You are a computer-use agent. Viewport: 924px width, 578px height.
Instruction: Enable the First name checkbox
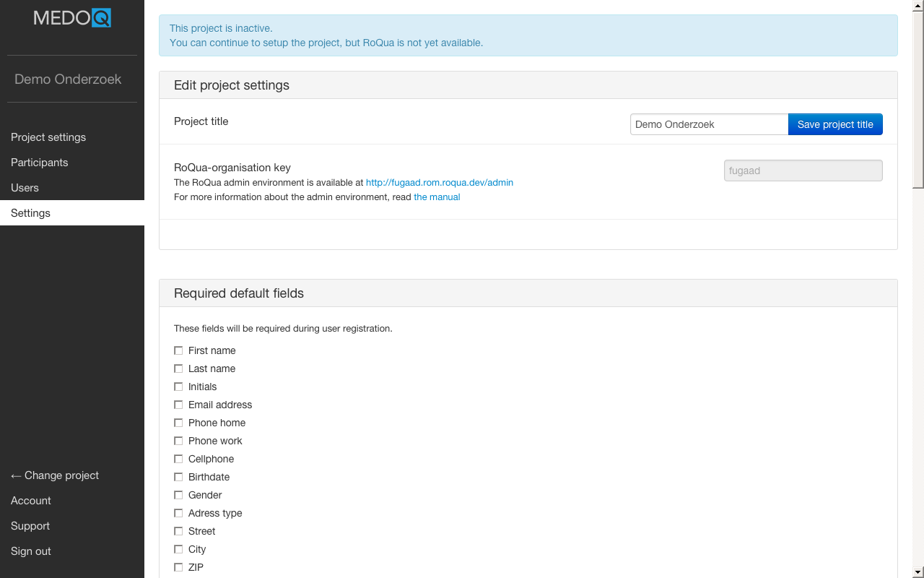178,350
